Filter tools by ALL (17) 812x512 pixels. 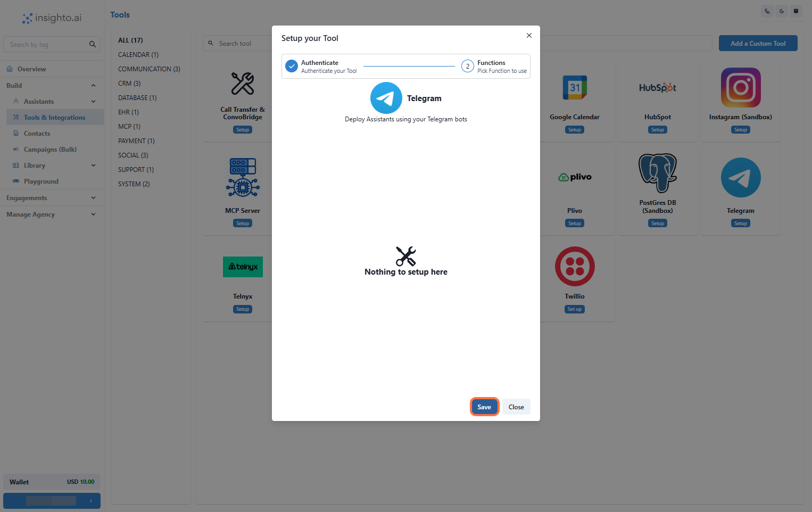click(130, 40)
